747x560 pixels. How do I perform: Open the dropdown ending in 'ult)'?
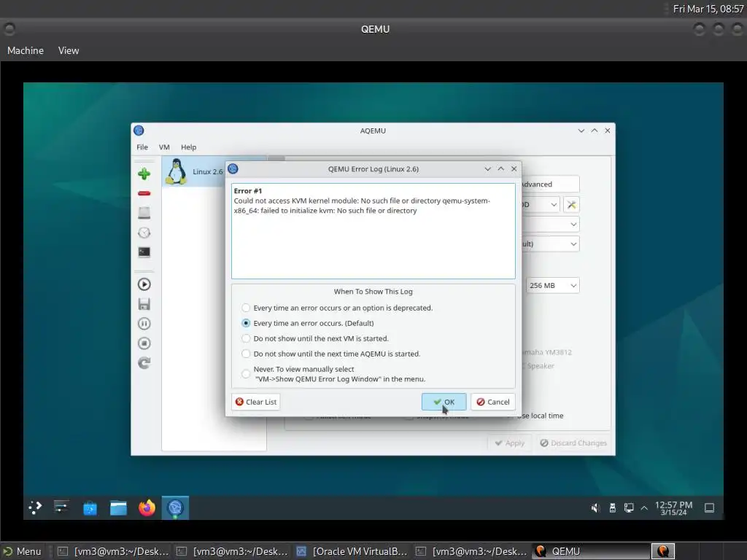point(550,244)
